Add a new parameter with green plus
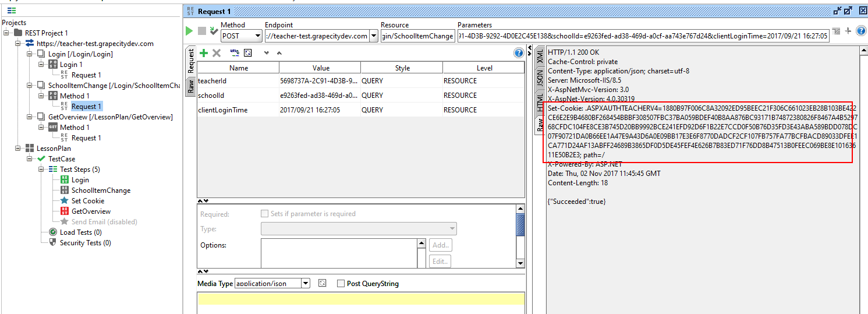Image resolution: width=868 pixels, height=314 pixels. [x=204, y=53]
